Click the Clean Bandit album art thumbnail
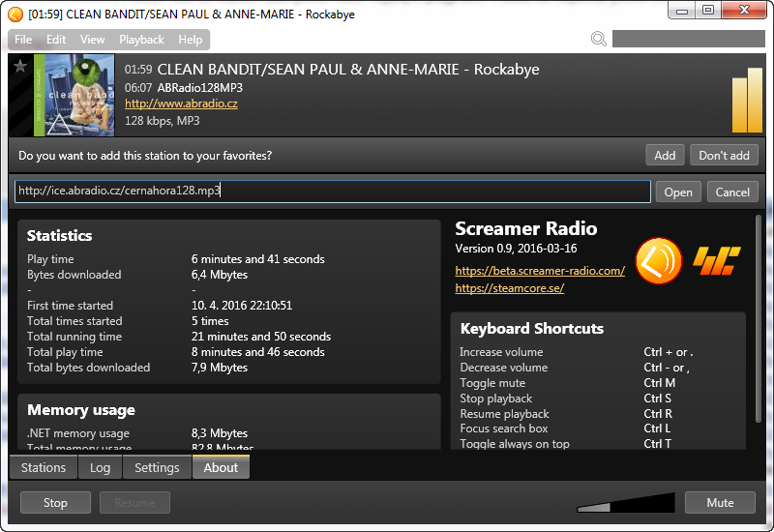The width and height of the screenshot is (774, 532). [x=74, y=95]
